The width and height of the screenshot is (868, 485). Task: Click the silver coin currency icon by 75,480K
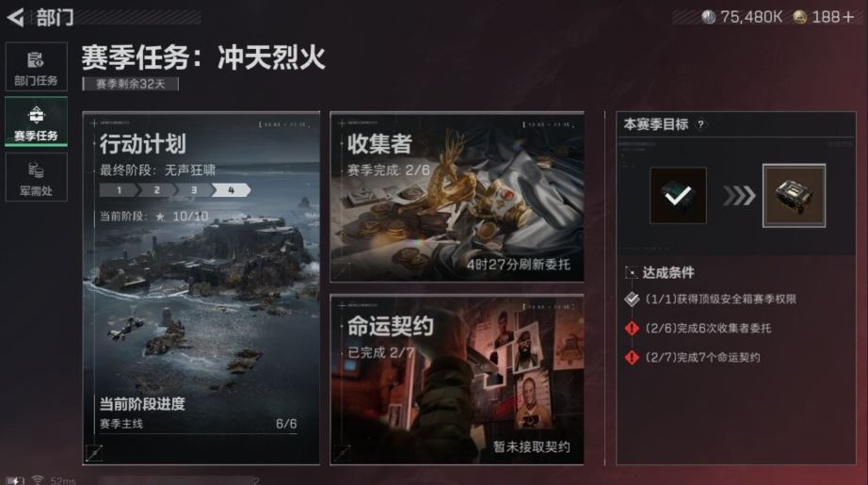point(708,17)
